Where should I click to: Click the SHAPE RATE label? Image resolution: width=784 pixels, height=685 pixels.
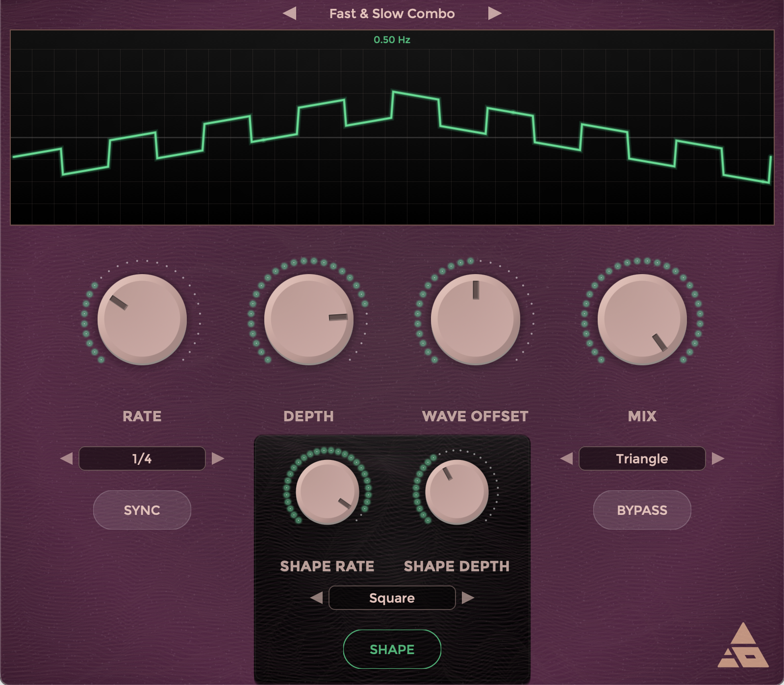(327, 566)
